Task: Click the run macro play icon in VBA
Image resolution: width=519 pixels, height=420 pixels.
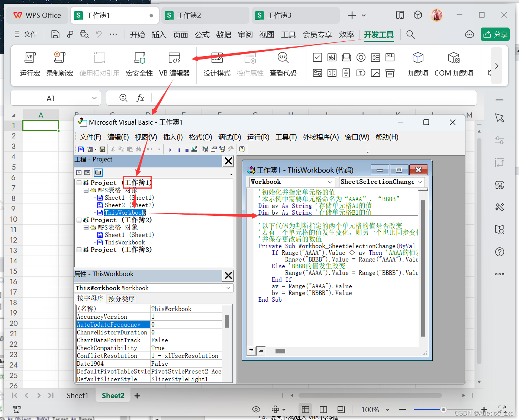Action: tap(170, 150)
